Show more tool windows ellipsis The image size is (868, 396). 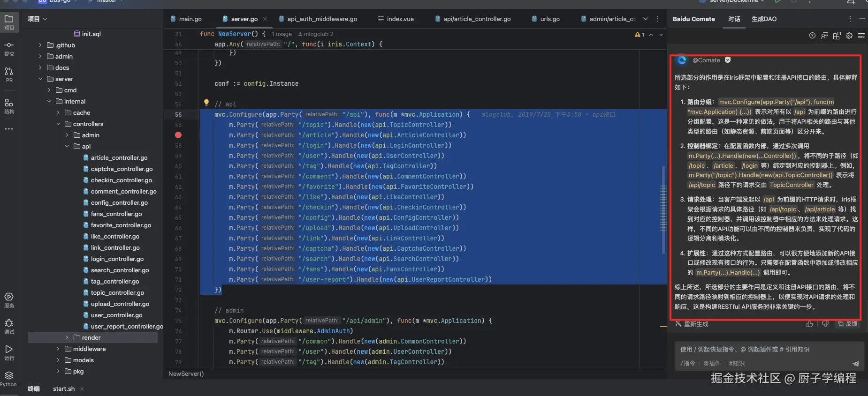pos(9,129)
